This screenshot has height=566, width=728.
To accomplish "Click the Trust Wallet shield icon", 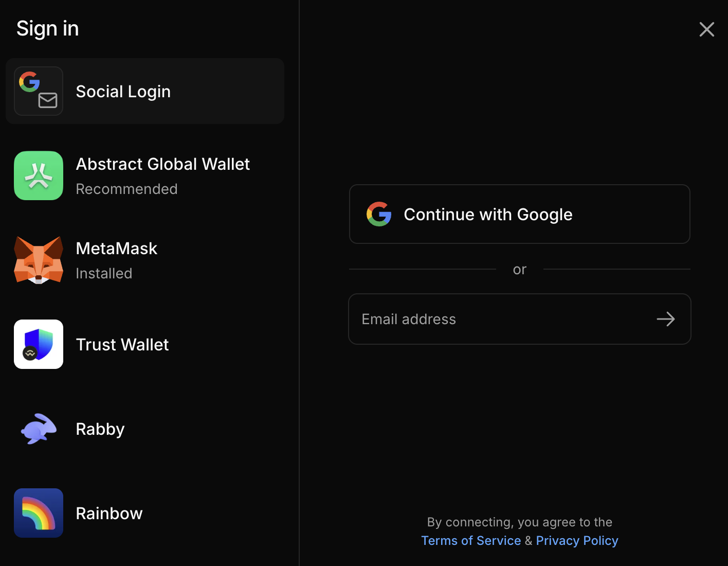I will [39, 344].
